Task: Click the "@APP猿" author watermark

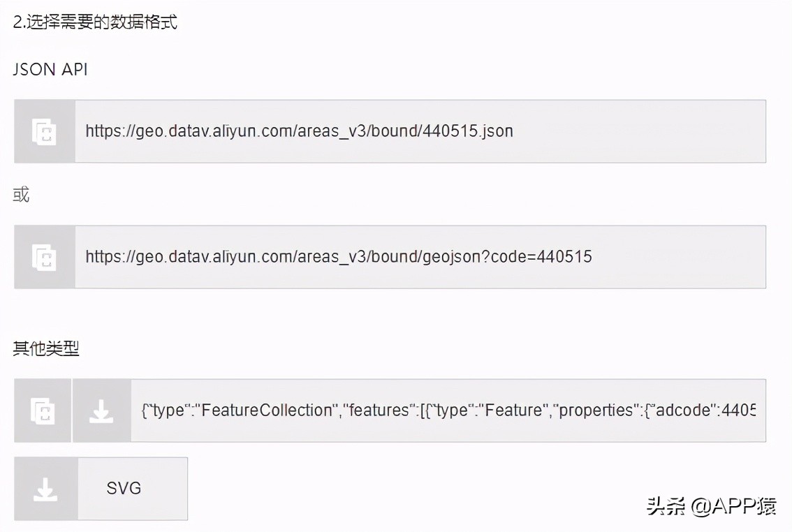Action: pyautogui.click(x=733, y=505)
